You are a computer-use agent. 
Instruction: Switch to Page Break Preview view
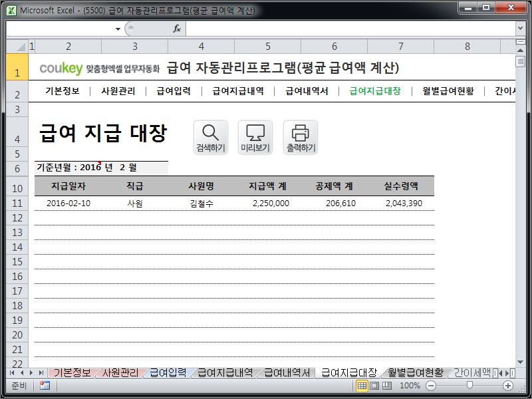pyautogui.click(x=387, y=386)
